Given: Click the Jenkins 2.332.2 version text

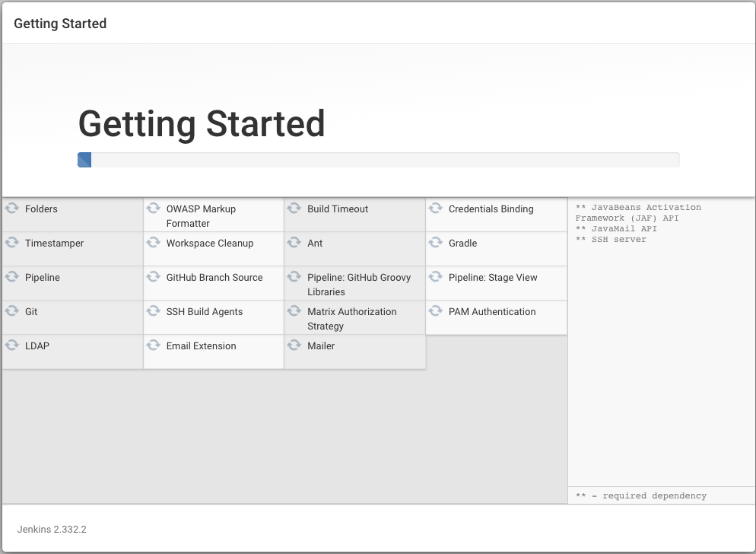Looking at the screenshot, I should 52,530.
